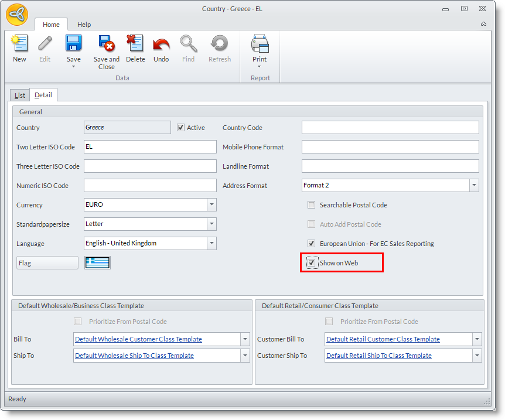This screenshot has height=420, width=505.
Task: Toggle the Show on Web checkbox
Action: coord(312,263)
